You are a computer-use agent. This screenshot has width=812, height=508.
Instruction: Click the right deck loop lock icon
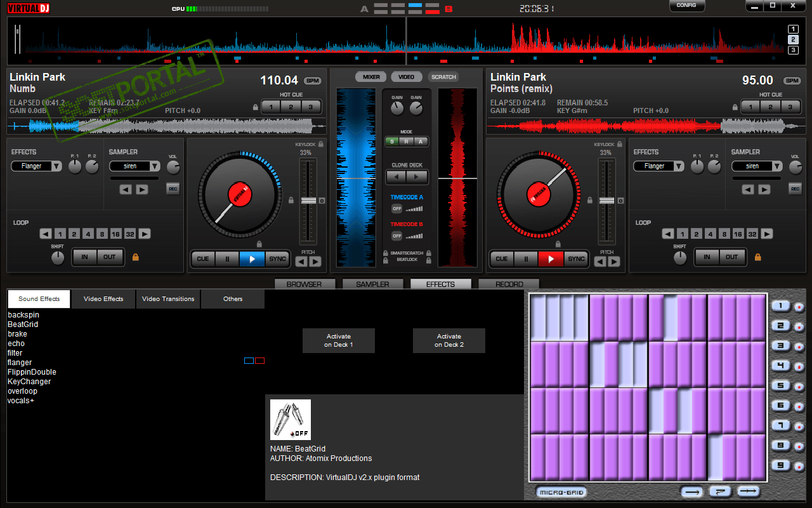point(757,257)
